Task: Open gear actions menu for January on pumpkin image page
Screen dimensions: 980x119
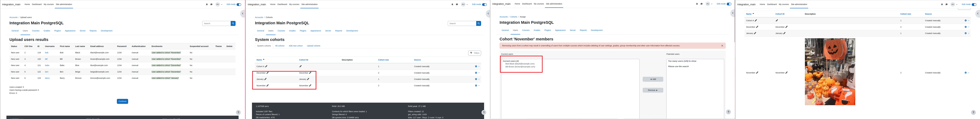Action: coord(967,33)
